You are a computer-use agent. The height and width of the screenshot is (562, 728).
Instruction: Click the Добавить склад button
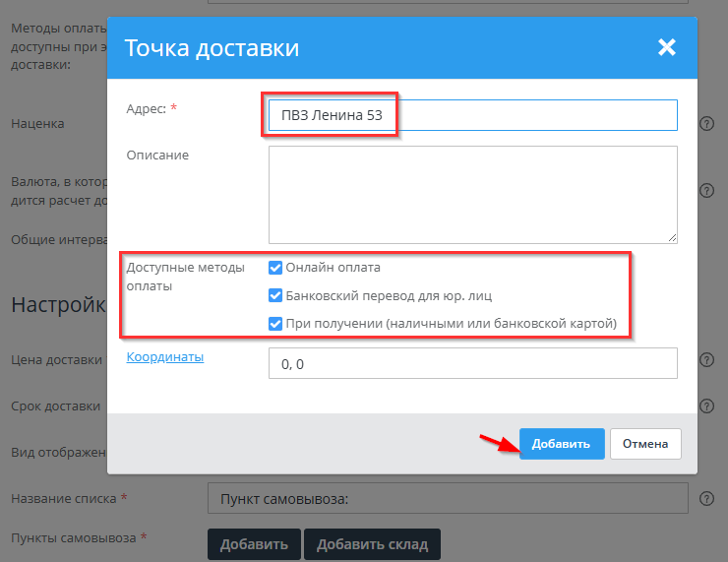(372, 544)
